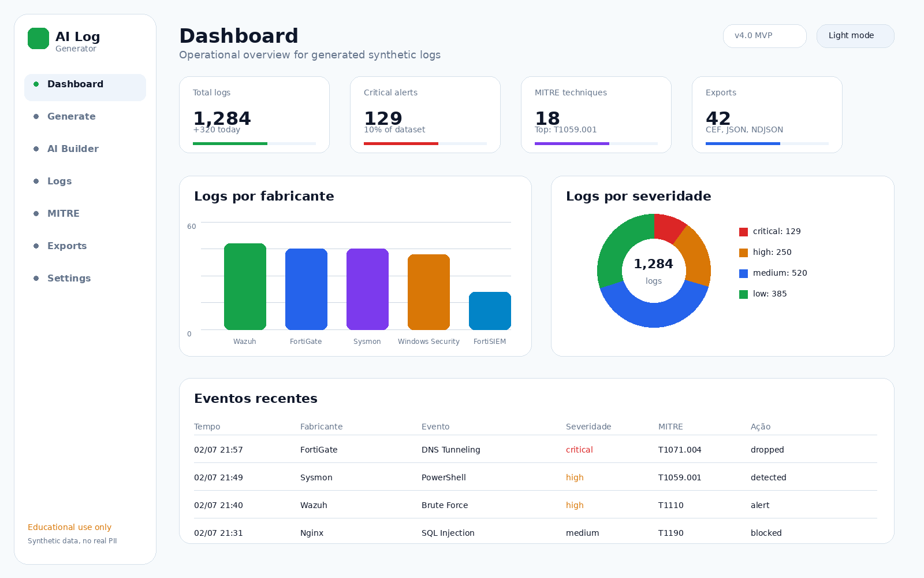Click MITRE ID T1059.001 in table
This screenshot has width=924, height=578.
click(680, 477)
